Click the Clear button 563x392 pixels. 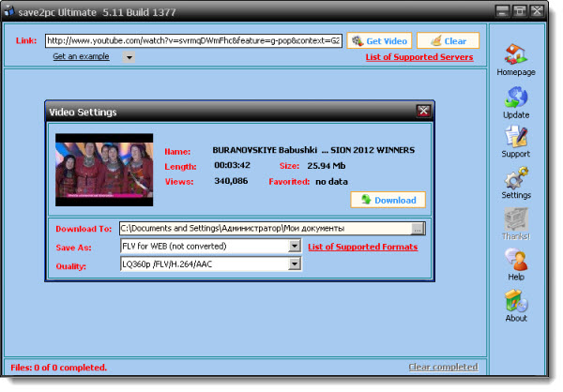pyautogui.click(x=449, y=41)
